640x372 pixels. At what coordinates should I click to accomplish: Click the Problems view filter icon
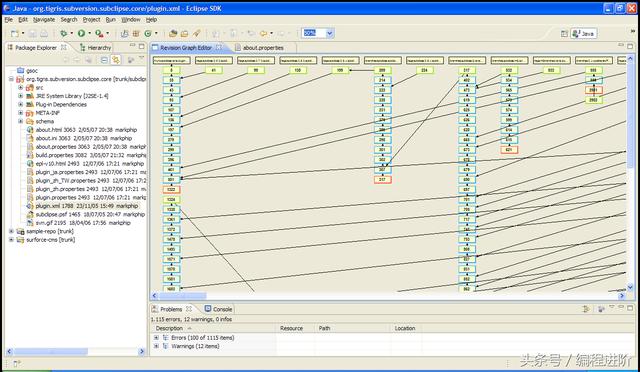pos(587,309)
